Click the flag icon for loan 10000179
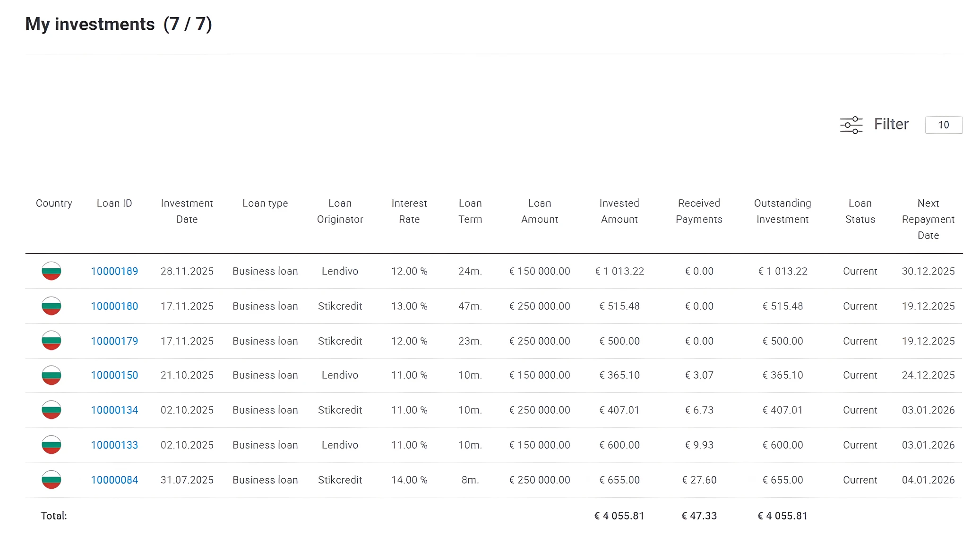This screenshot has width=980, height=545. click(x=52, y=341)
